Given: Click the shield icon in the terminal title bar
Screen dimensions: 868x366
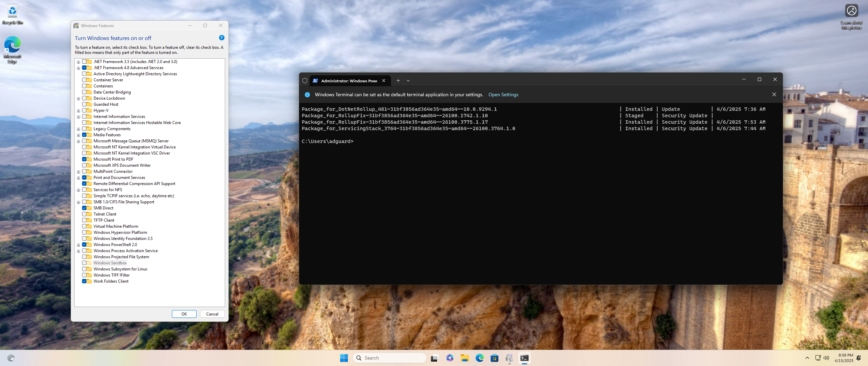Looking at the screenshot, I should [304, 81].
